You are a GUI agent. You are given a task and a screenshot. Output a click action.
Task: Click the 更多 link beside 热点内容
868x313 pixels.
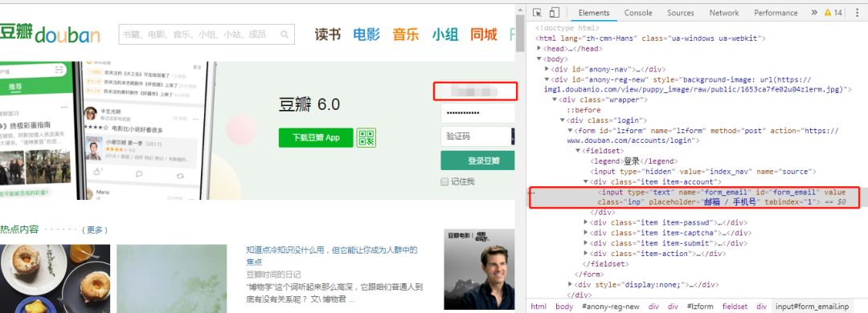click(95, 230)
